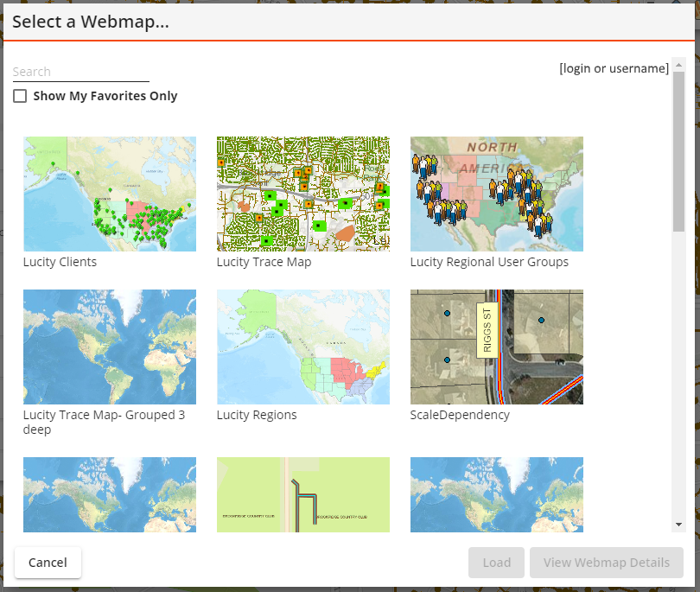Viewport: 700px width, 592px height.
Task: Select Lucity Trace Map- Grouped 3 deep thumbnail
Action: tap(110, 347)
